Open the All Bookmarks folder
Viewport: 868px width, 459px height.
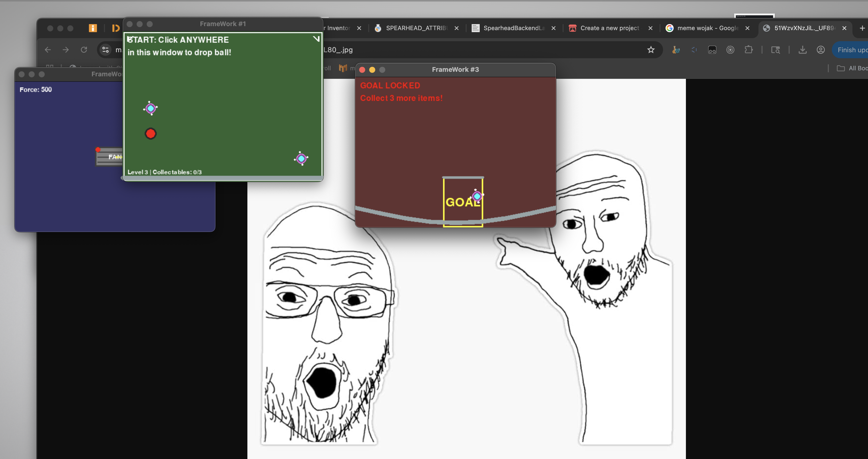click(x=852, y=68)
